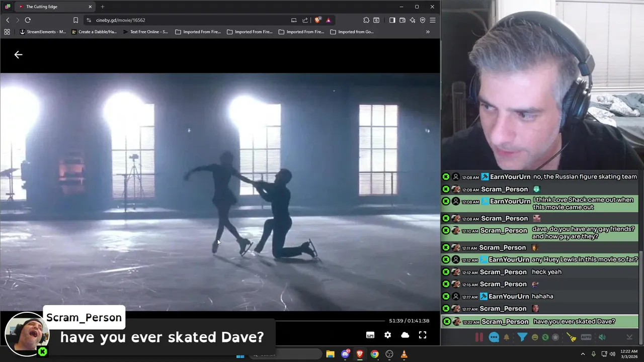The height and width of the screenshot is (362, 644).
Task: Open the tab search icon in toolbar
Action: point(376,20)
